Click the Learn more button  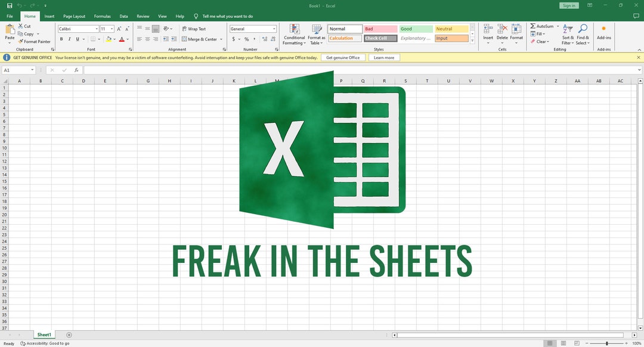click(x=384, y=58)
